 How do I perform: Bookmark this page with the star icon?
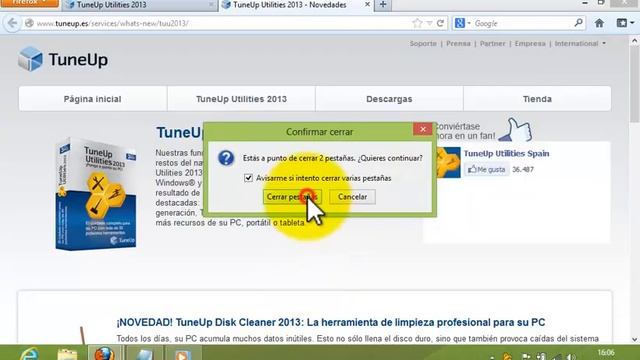[x=417, y=23]
